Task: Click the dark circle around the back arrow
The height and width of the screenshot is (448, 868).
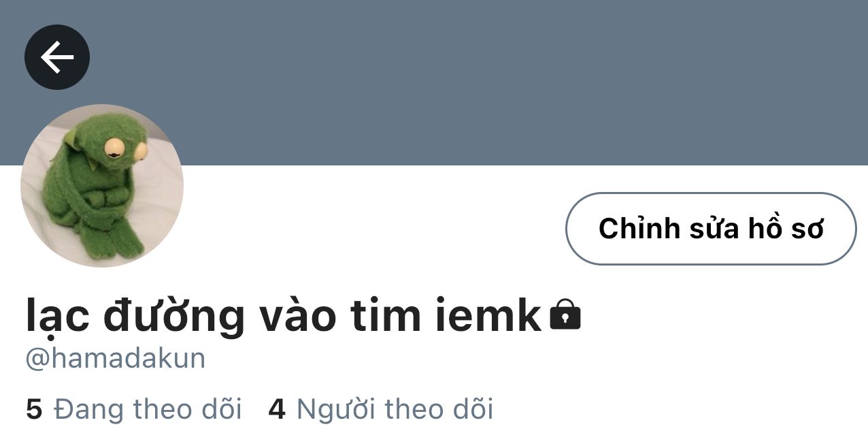Action: [57, 57]
